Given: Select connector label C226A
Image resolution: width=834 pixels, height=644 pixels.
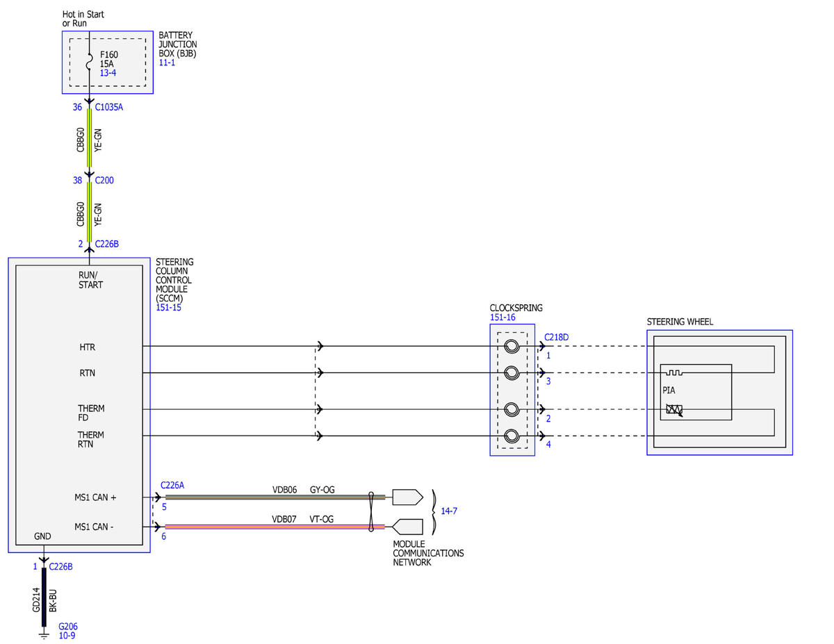Looking at the screenshot, I should (x=172, y=486).
